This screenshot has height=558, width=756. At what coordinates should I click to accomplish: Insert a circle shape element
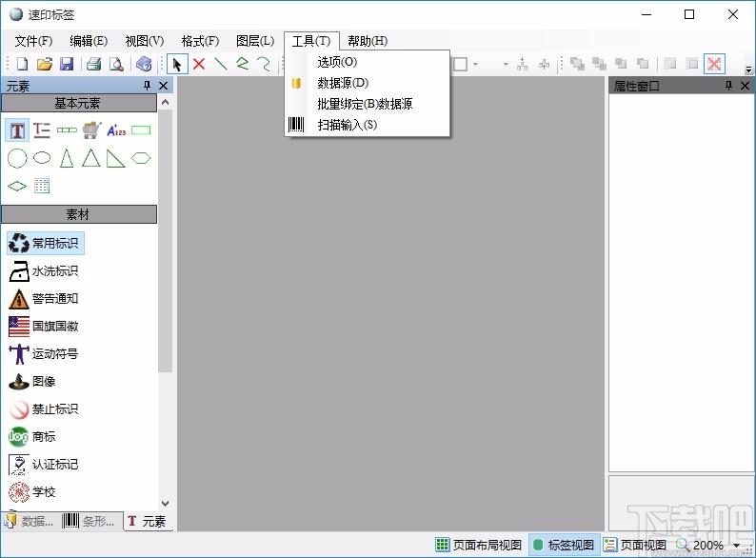pyautogui.click(x=17, y=158)
